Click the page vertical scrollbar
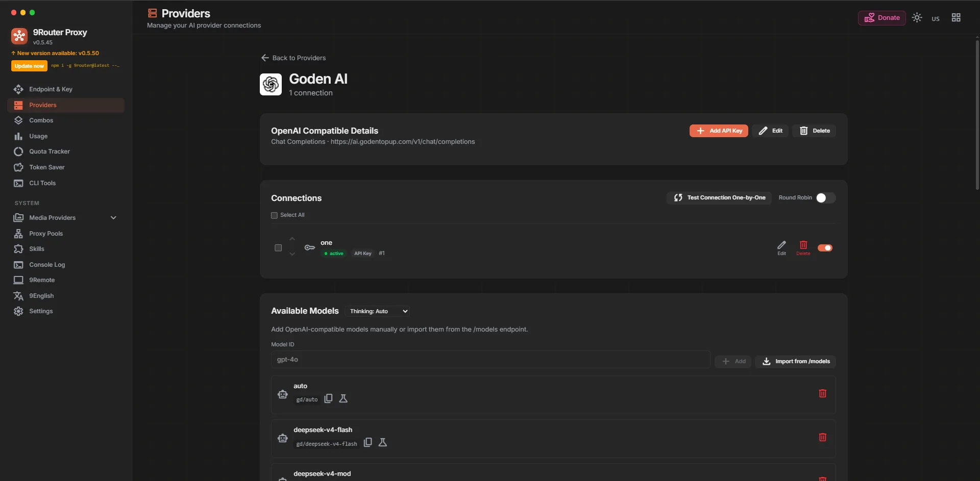 pos(977,115)
